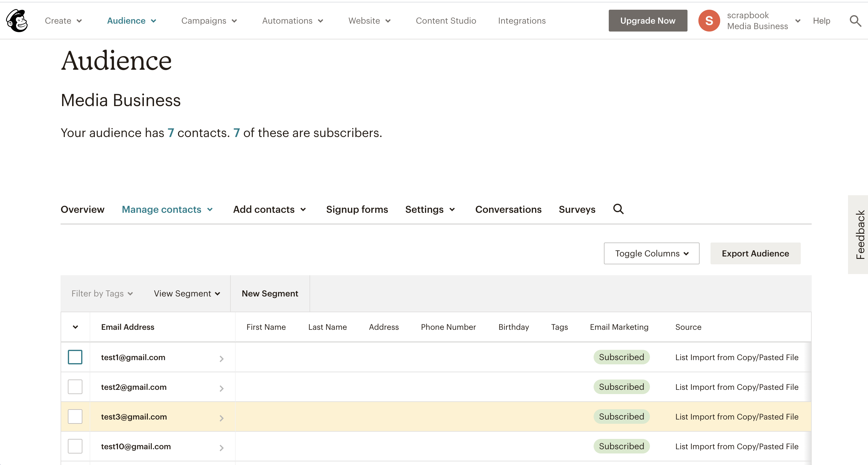The image size is (868, 465).
Task: Open test2@gmail.com profile arrow
Action: click(x=221, y=388)
